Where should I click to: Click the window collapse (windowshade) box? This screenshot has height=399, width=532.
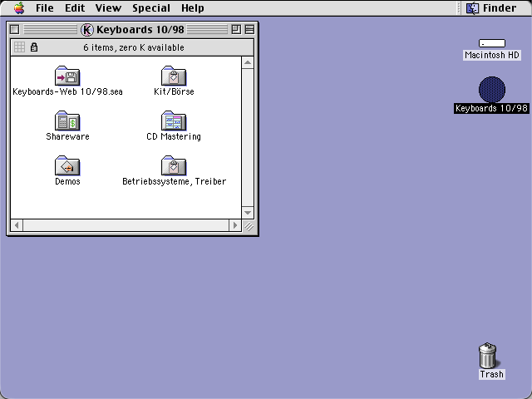click(x=249, y=30)
